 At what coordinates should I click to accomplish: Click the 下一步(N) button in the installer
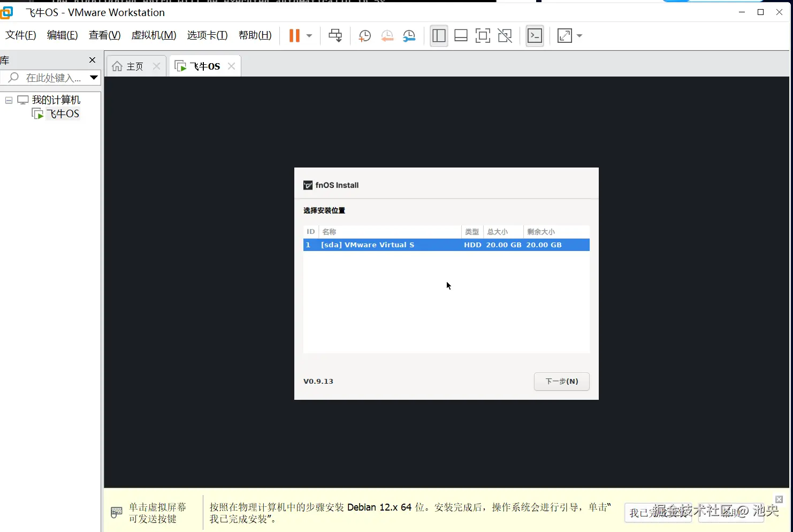coord(561,381)
